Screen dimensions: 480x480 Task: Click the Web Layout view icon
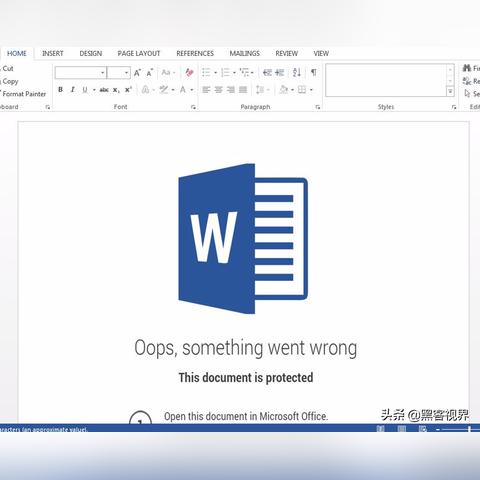click(423, 428)
